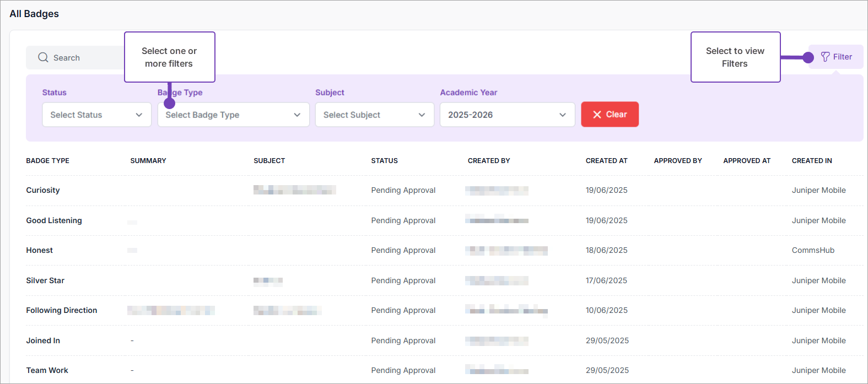Open the Select Status dropdown
The height and width of the screenshot is (384, 868).
[x=96, y=115]
